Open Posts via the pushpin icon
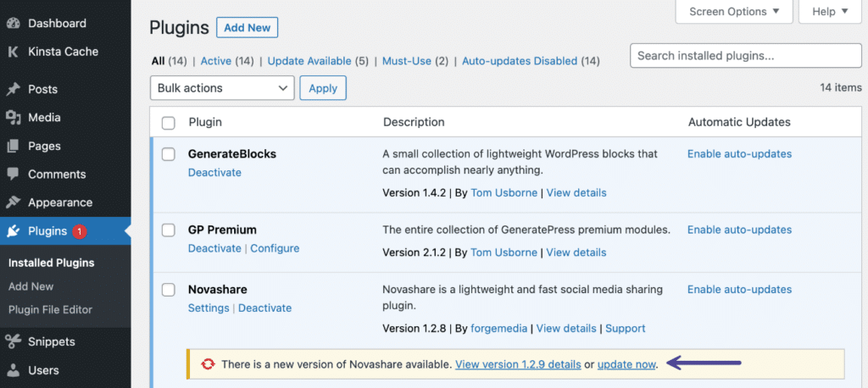 (x=14, y=89)
